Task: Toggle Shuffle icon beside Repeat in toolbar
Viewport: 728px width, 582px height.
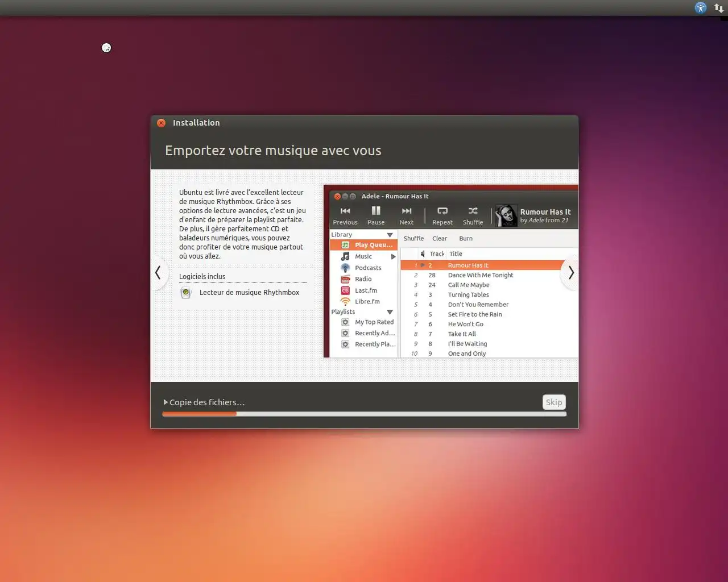Action: (473, 211)
